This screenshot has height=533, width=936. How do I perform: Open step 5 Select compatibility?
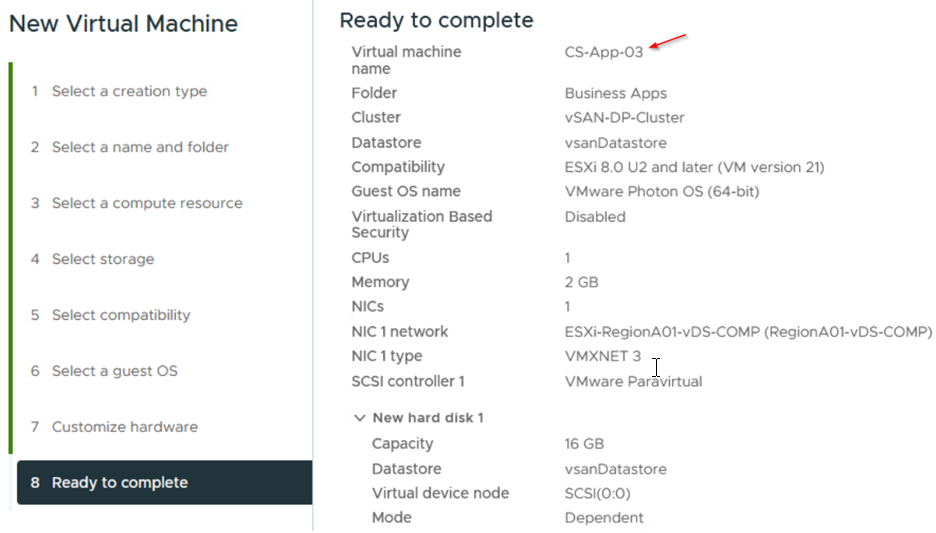(110, 315)
